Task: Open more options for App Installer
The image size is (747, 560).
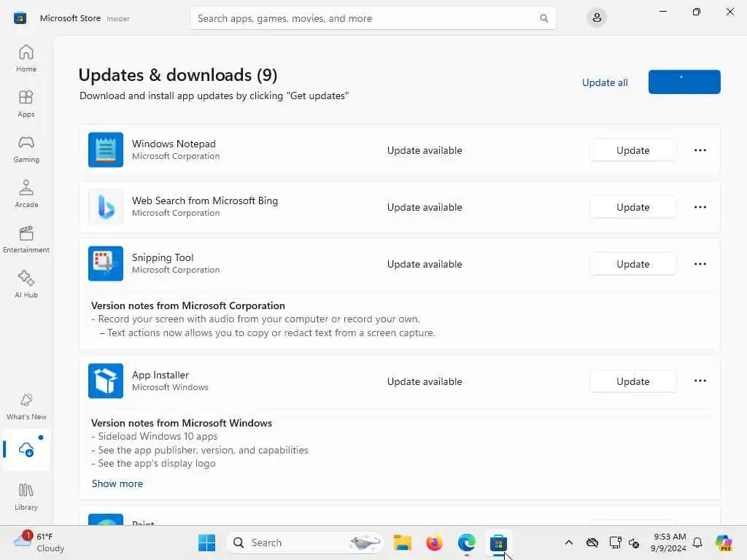Action: pos(700,381)
